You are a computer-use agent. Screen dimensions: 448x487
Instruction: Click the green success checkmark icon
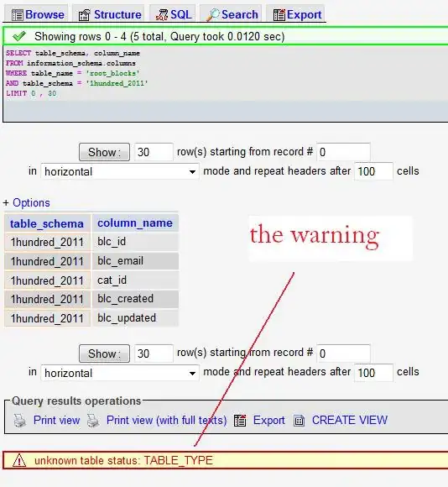[19, 36]
